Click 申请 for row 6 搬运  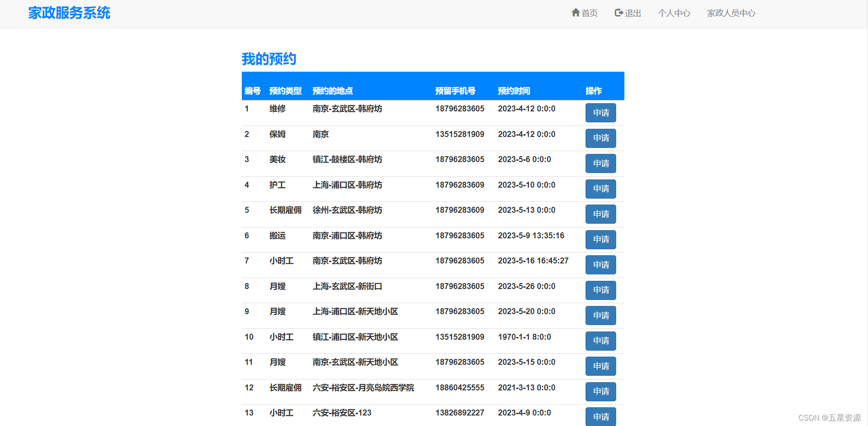601,240
